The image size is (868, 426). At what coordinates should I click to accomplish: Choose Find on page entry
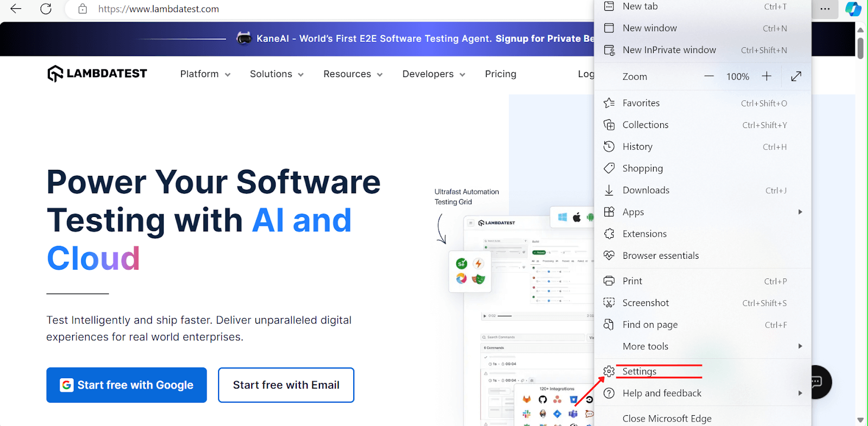703,325
